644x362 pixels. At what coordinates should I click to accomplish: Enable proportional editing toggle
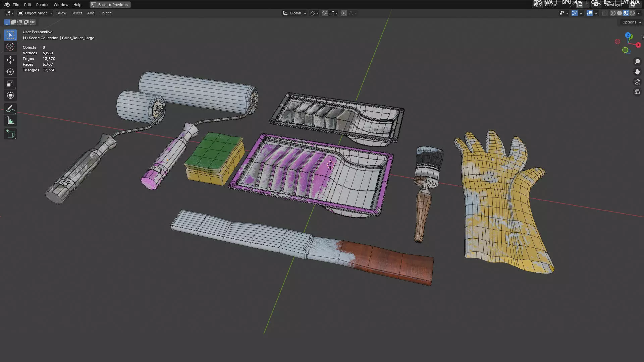click(x=343, y=13)
